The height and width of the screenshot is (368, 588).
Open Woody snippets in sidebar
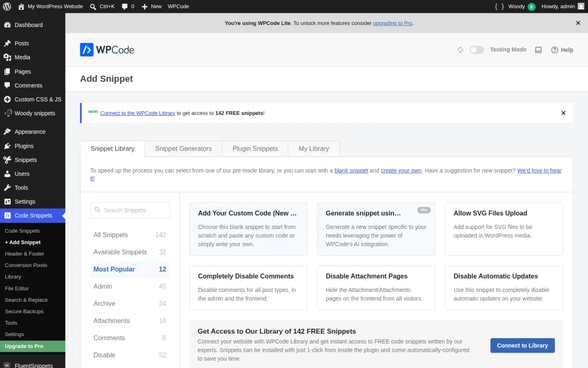pos(32,113)
